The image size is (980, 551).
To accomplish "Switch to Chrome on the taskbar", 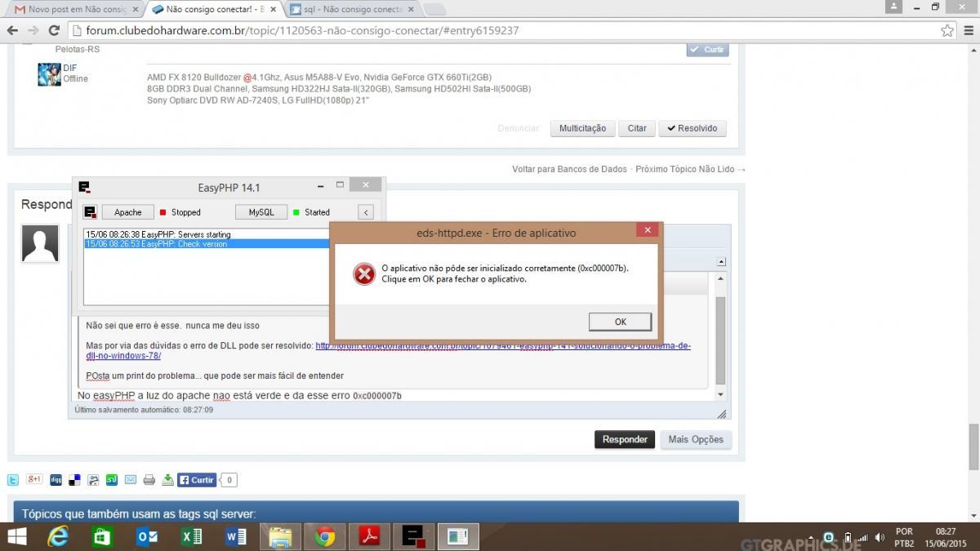I will click(x=325, y=536).
